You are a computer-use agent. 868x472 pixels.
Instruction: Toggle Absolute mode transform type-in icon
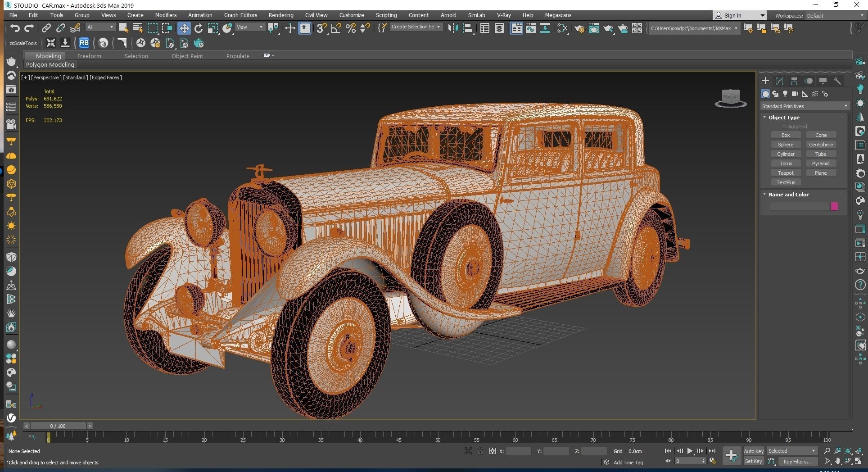point(493,451)
